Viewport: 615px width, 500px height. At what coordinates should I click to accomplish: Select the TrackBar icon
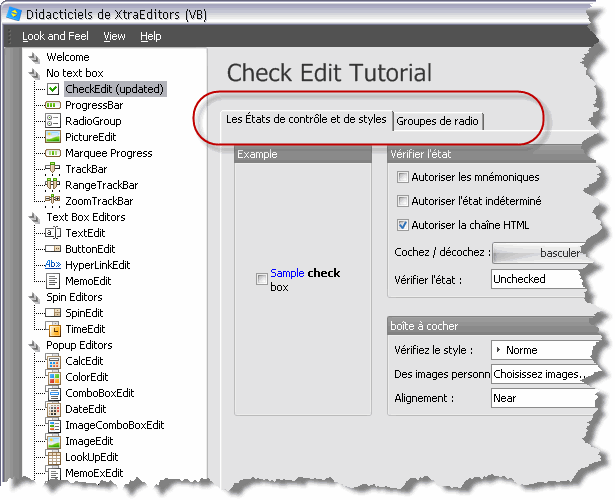pos(54,169)
